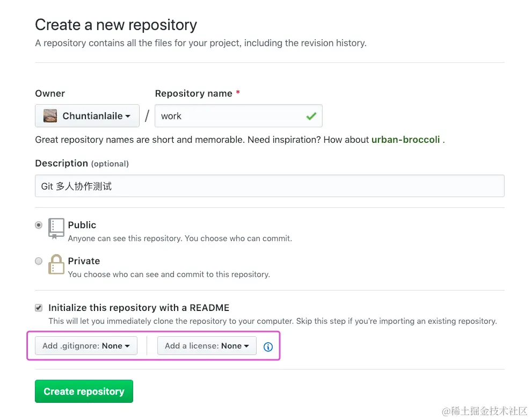Screen dimensions: 531x420
Task: Click the 'Create a new repository' heading
Action: click(116, 25)
